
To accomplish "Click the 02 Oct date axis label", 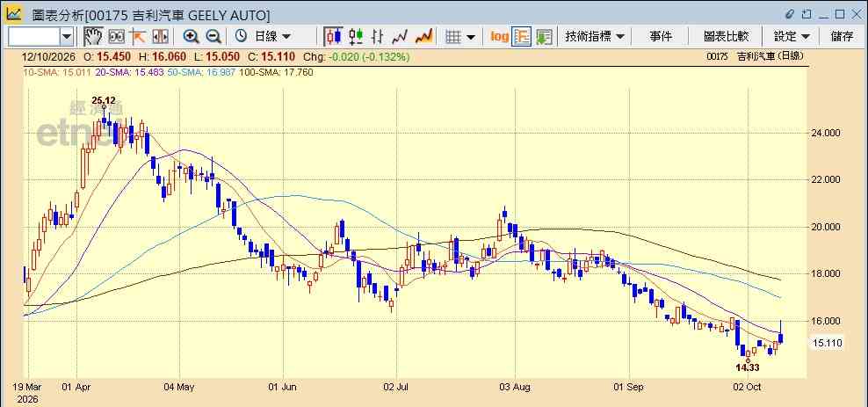I will click(748, 387).
